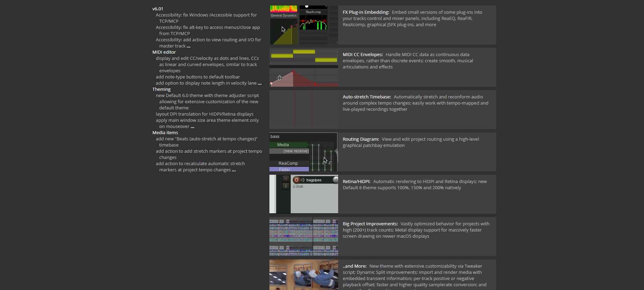Expand the truncated Accessibility changelog ellipsis
This screenshot has width=644, height=290.
pyautogui.click(x=188, y=46)
